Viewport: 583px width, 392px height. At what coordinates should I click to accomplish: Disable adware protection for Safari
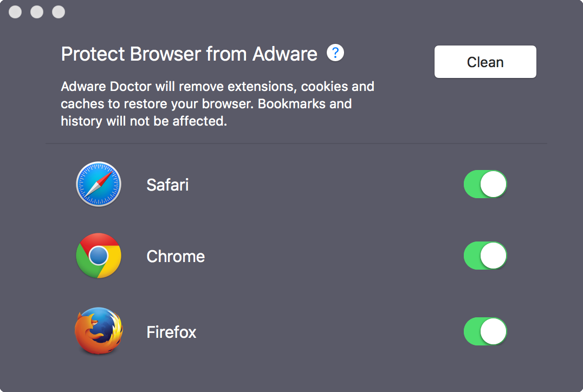485,185
